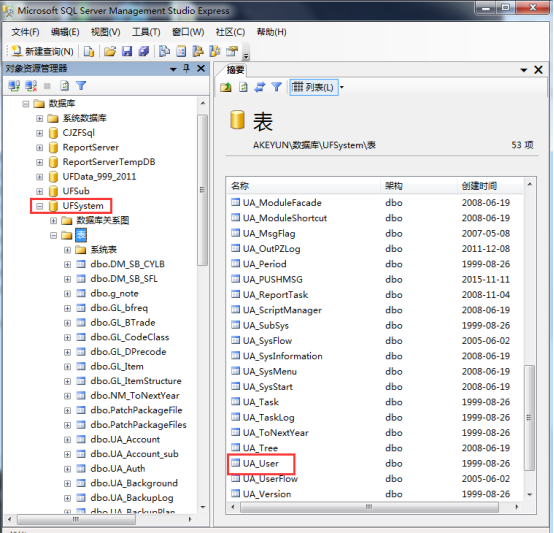Click the Connect icon in Object Explorer toolbar
The width and height of the screenshot is (554, 533).
tap(14, 85)
